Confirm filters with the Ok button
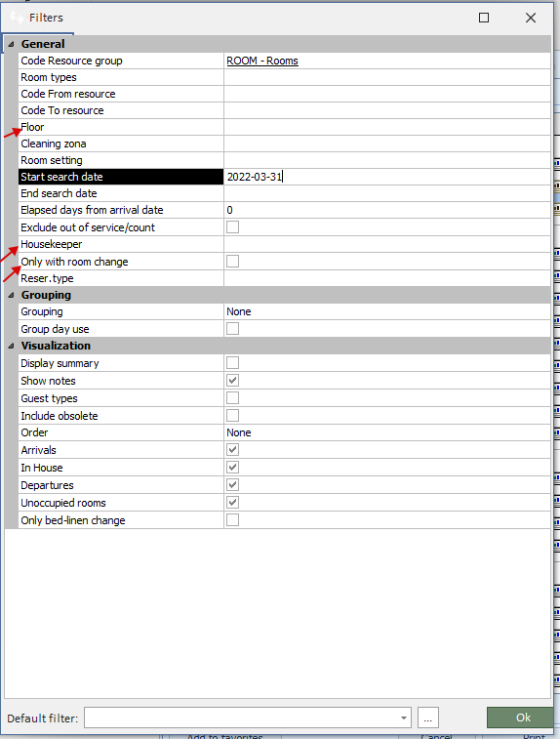This screenshot has height=739, width=560. point(522,718)
